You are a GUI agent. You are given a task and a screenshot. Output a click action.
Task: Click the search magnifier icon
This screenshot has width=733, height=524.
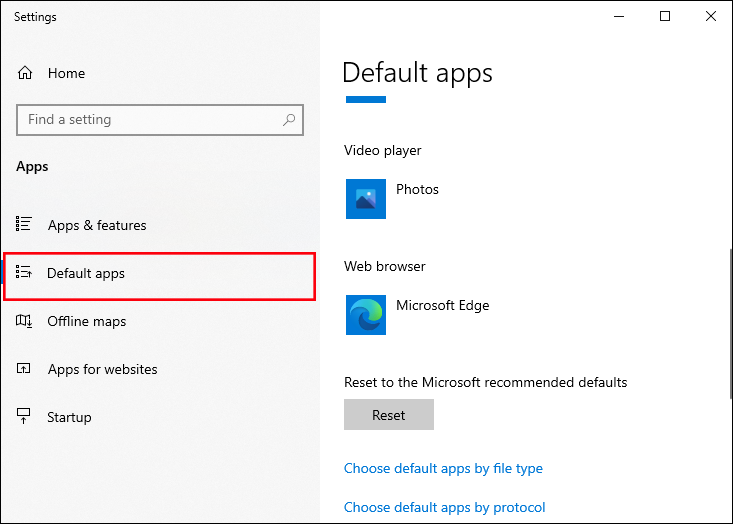click(x=289, y=120)
